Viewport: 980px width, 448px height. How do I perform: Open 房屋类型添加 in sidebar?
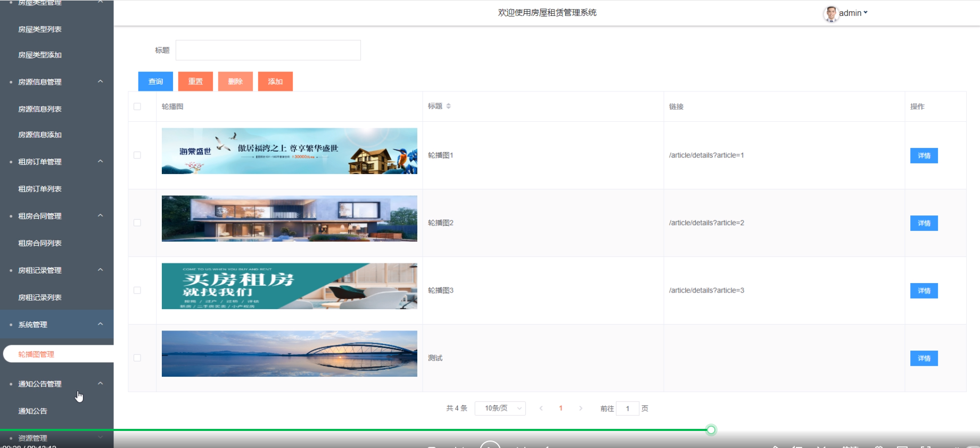click(x=40, y=55)
